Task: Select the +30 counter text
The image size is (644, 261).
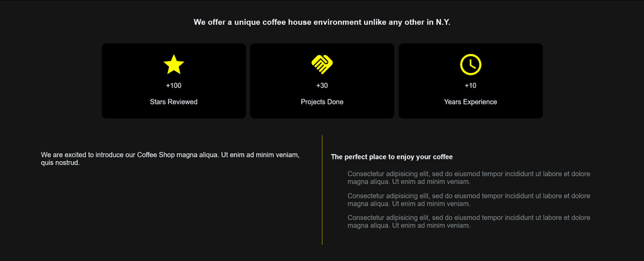Action: click(322, 86)
